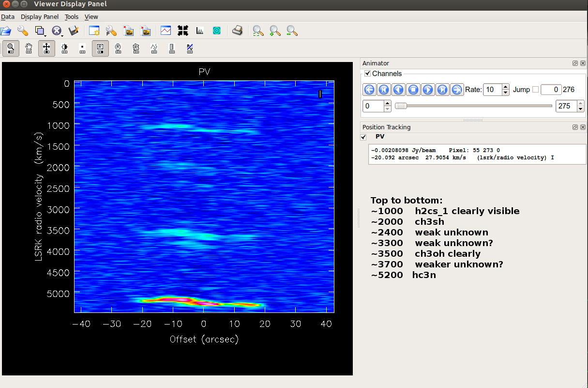Viewport: 588px width, 388px height.
Task: Click the Manage Images overlapping squares icon
Action: click(x=39, y=31)
